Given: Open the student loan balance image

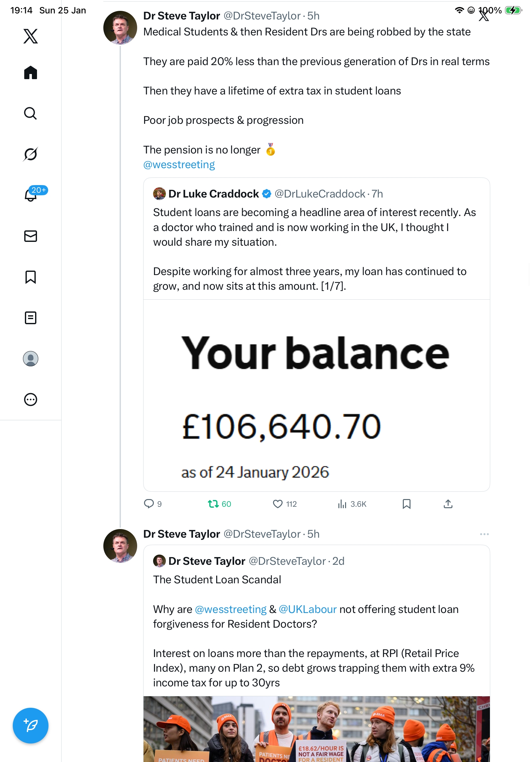Looking at the screenshot, I should [316, 395].
